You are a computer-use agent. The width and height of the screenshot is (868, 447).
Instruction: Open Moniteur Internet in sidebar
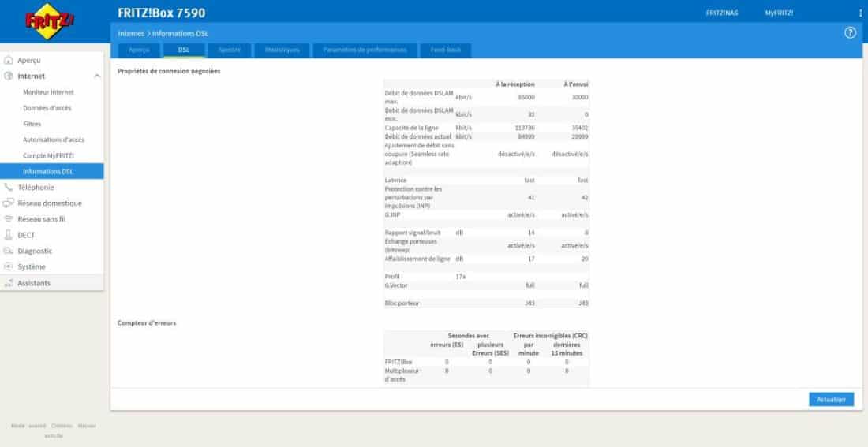click(48, 91)
